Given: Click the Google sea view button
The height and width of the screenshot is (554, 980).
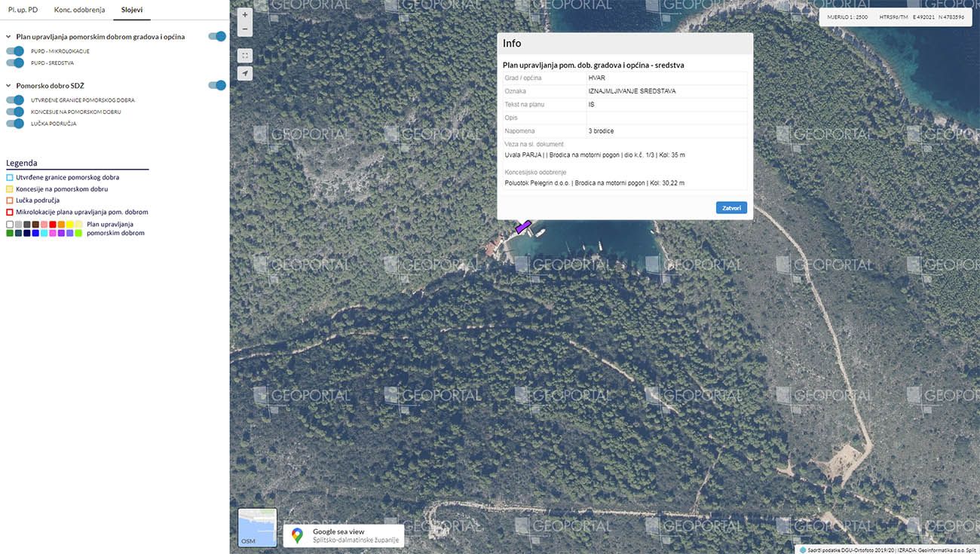Looking at the screenshot, I should coord(344,535).
